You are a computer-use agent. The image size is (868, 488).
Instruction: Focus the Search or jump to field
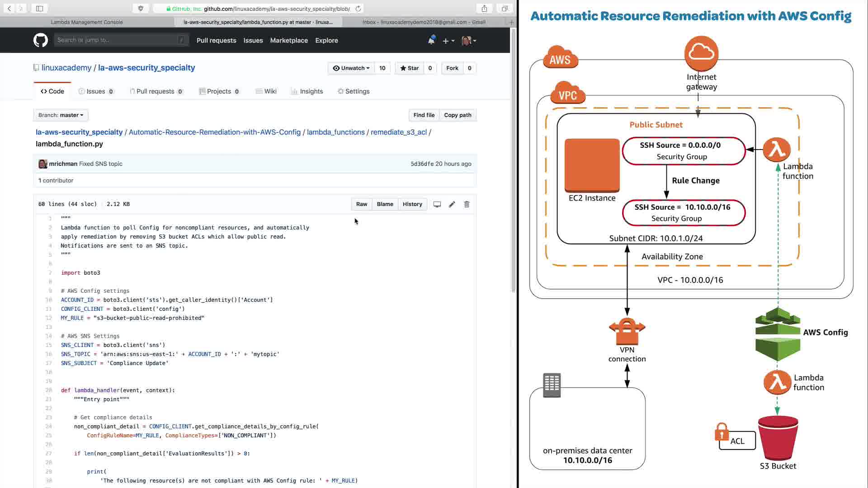click(120, 40)
